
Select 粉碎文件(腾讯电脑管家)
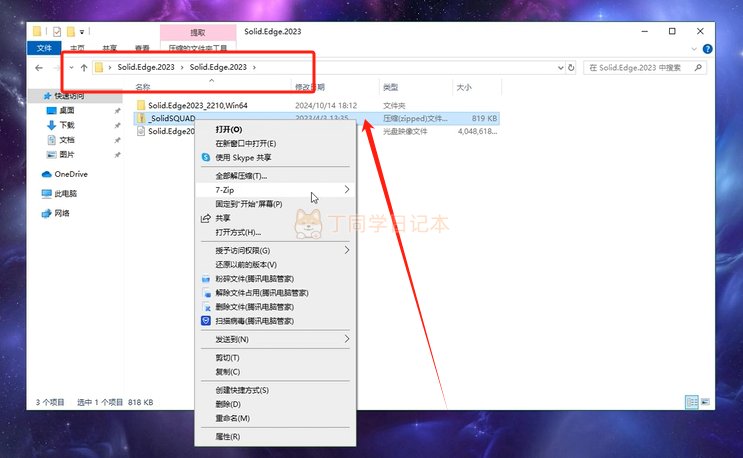point(275,278)
